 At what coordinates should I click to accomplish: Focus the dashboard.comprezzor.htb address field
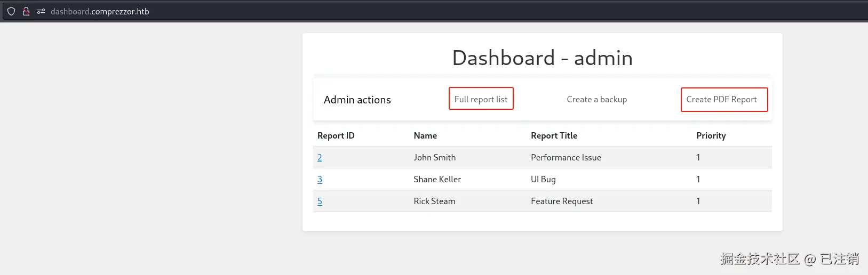(x=100, y=11)
